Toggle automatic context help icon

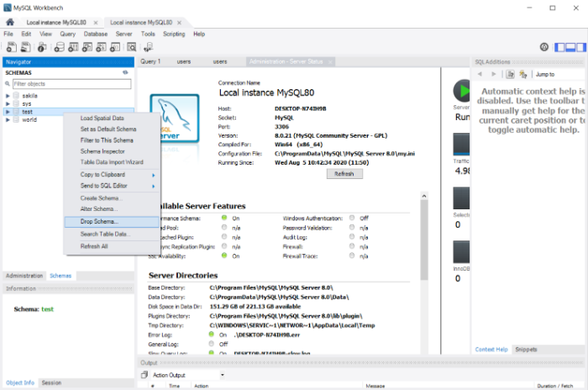coord(523,74)
